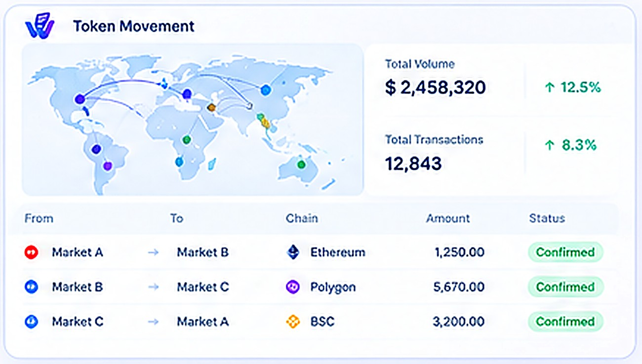Select the purple South America map node
Viewport: 642px width, 364px height.
click(x=108, y=166)
